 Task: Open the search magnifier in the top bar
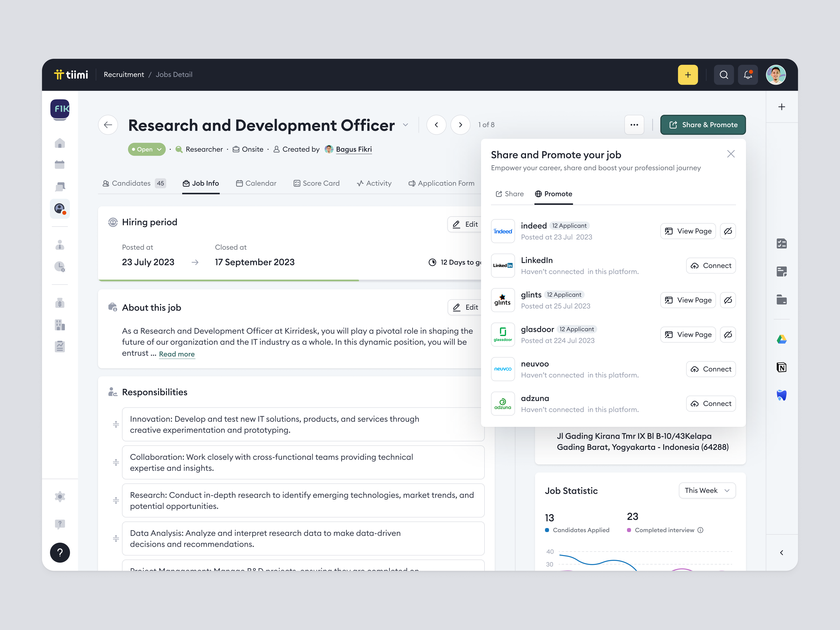[724, 75]
